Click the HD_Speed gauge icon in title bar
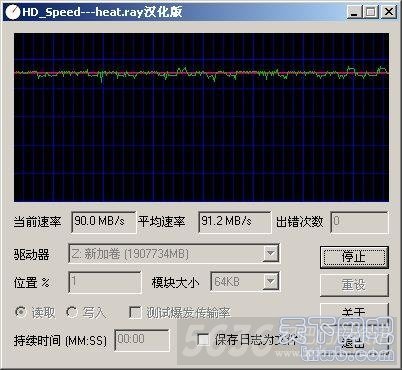 [x=12, y=12]
